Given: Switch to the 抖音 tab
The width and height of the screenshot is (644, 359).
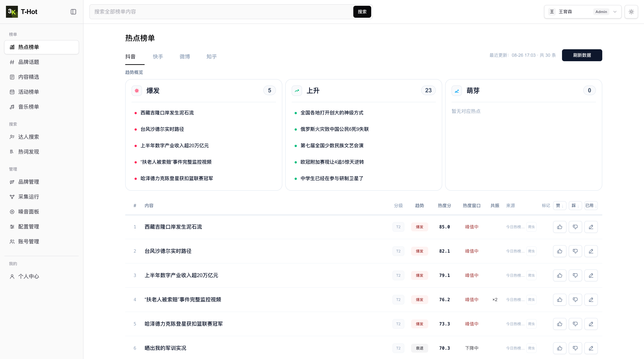Looking at the screenshot, I should (130, 57).
